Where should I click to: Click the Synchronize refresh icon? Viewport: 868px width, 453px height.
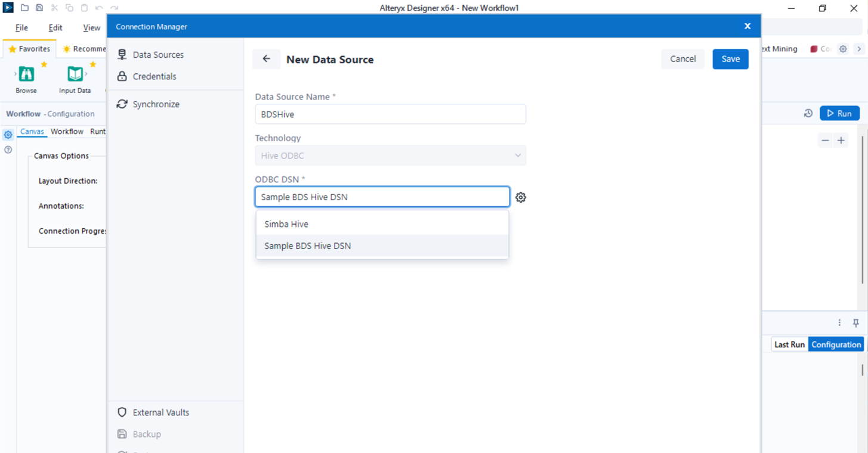122,104
